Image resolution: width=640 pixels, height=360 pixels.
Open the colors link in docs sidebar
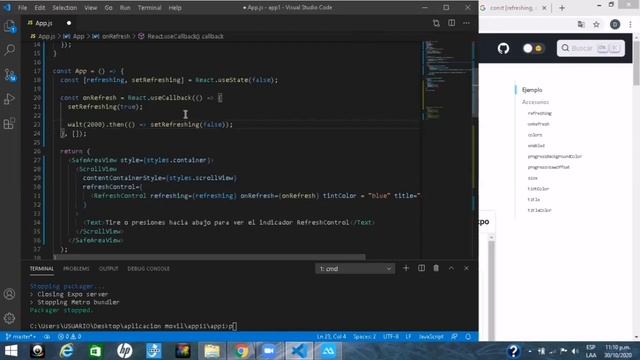click(x=535, y=135)
